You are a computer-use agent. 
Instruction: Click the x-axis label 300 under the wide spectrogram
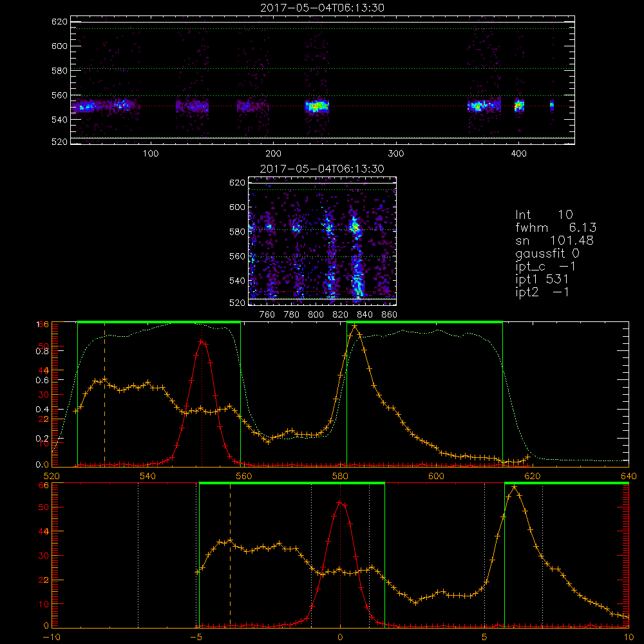[x=396, y=154]
